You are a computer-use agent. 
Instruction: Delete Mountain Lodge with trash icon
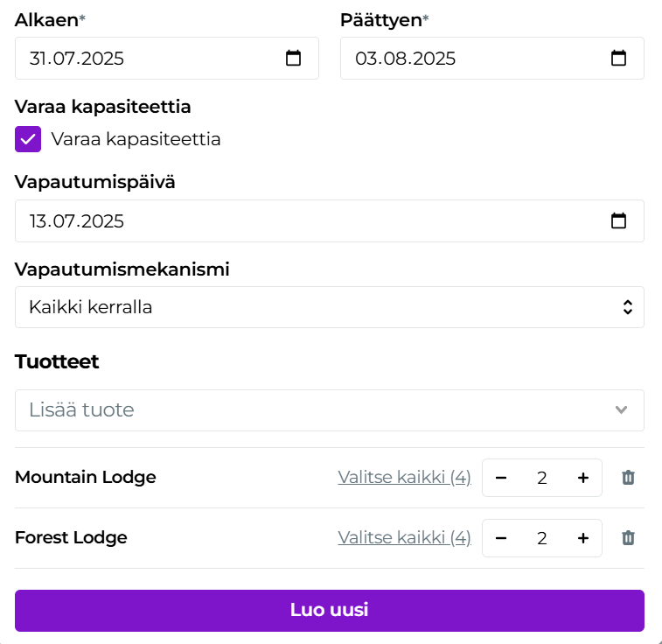click(628, 478)
